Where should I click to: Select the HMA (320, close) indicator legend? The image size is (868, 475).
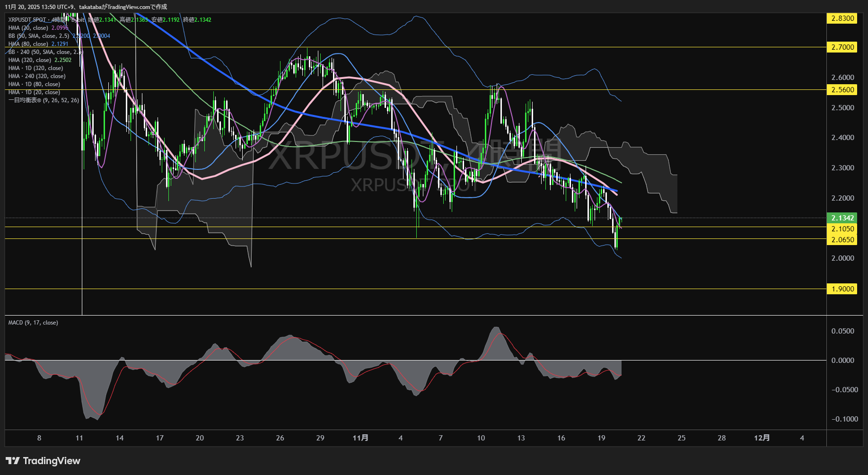point(30,60)
